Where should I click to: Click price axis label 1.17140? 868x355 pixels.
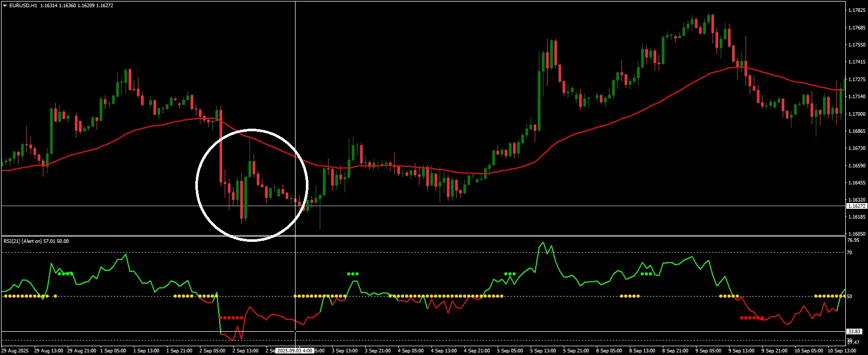tap(857, 97)
